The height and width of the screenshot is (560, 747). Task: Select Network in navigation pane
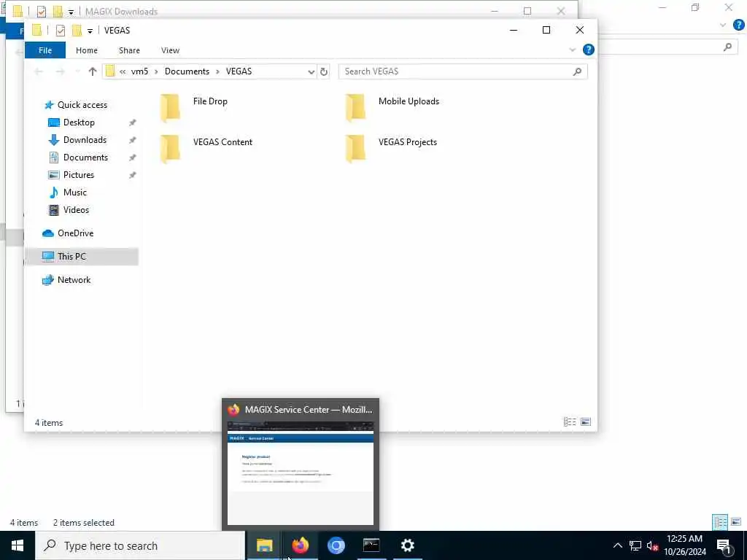pos(74,280)
